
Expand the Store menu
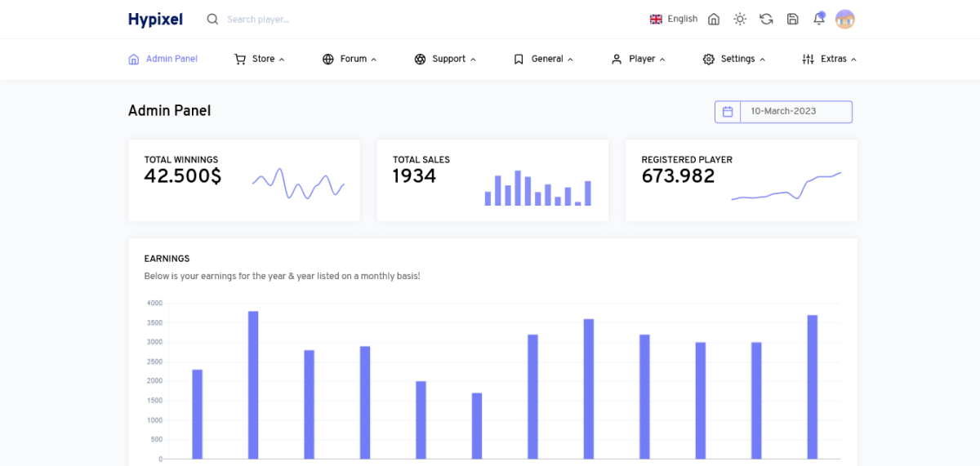click(x=260, y=59)
